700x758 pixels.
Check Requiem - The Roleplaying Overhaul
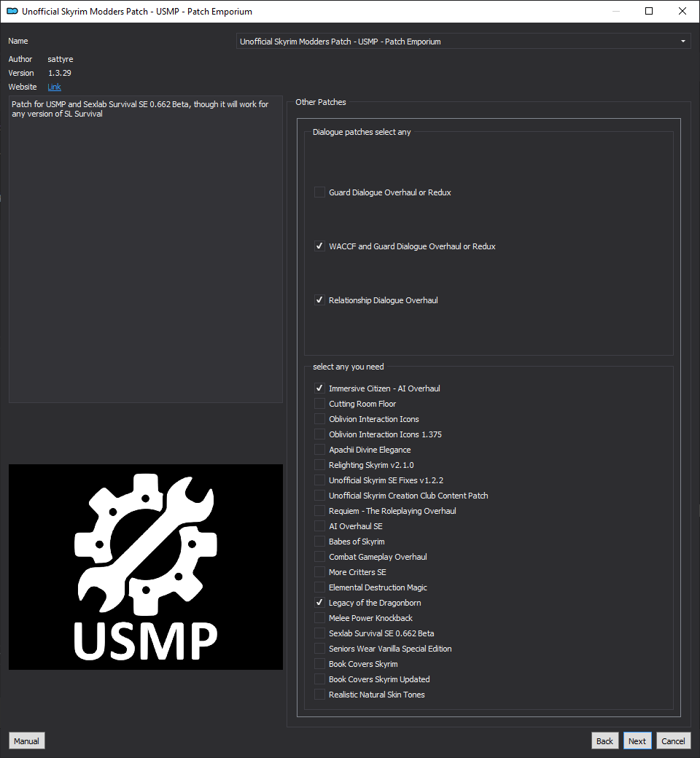tap(319, 511)
